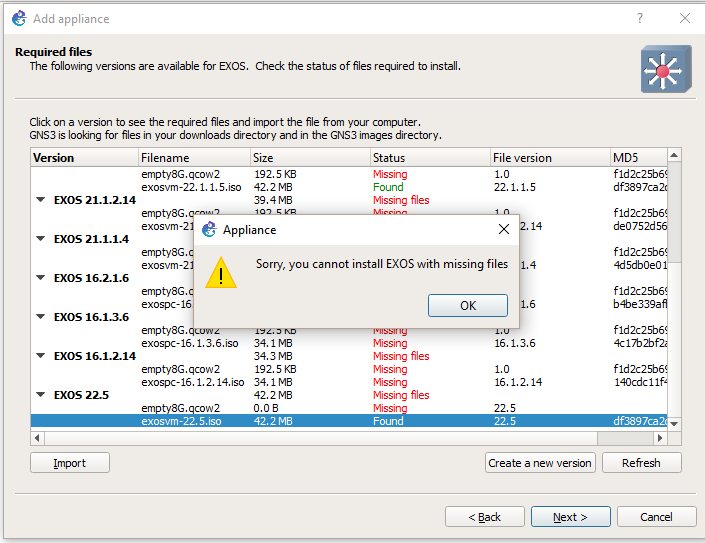The width and height of the screenshot is (705, 543).
Task: Click the green Found status for exosvm-22.1.1.5.iso
Action: [x=388, y=187]
